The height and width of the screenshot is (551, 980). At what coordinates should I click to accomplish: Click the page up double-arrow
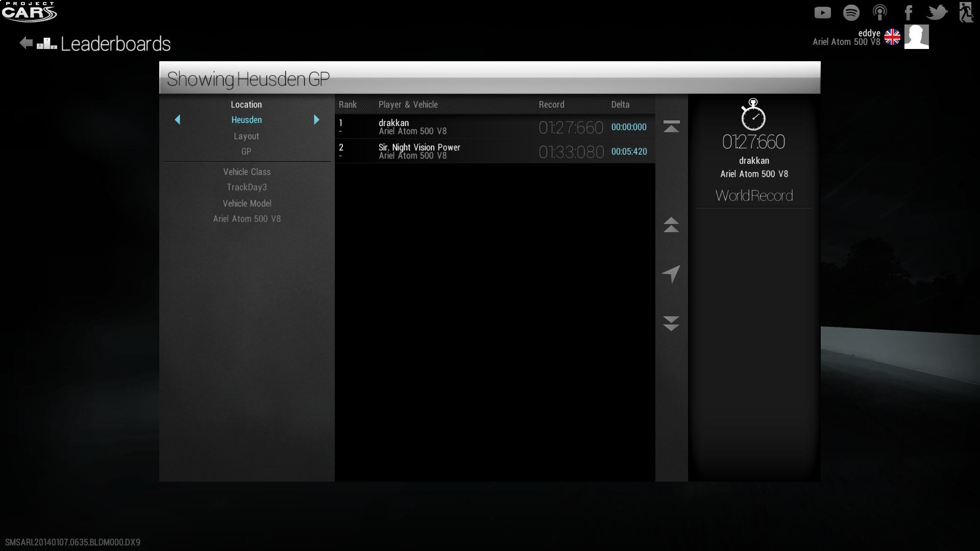tap(671, 224)
